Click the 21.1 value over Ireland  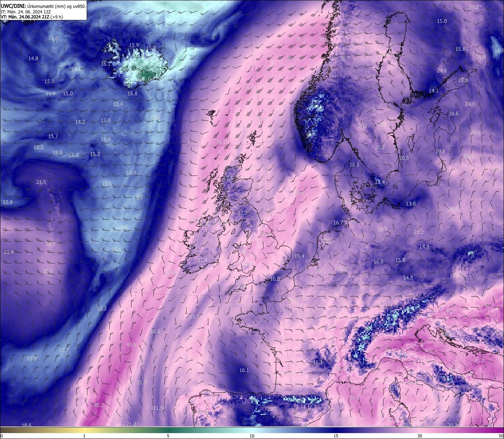[x=202, y=260]
